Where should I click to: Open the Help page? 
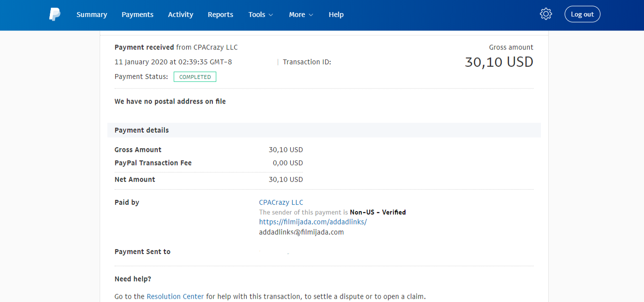tap(336, 15)
